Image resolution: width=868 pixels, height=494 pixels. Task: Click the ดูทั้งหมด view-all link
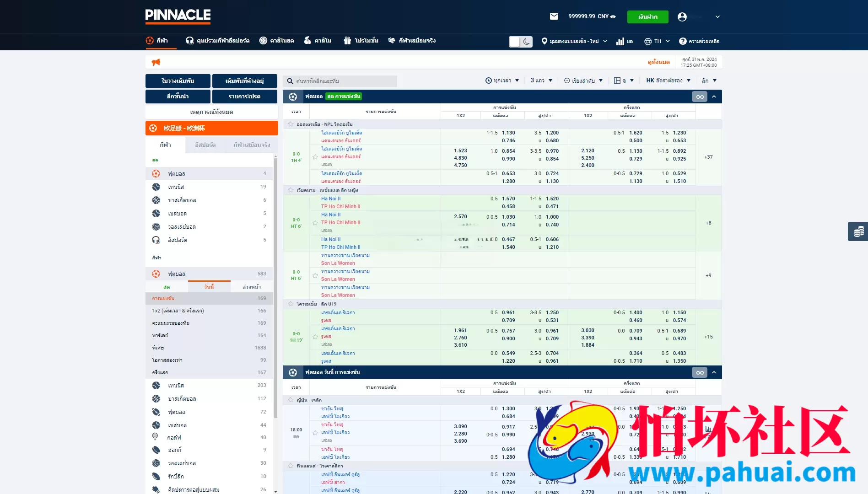[658, 62]
